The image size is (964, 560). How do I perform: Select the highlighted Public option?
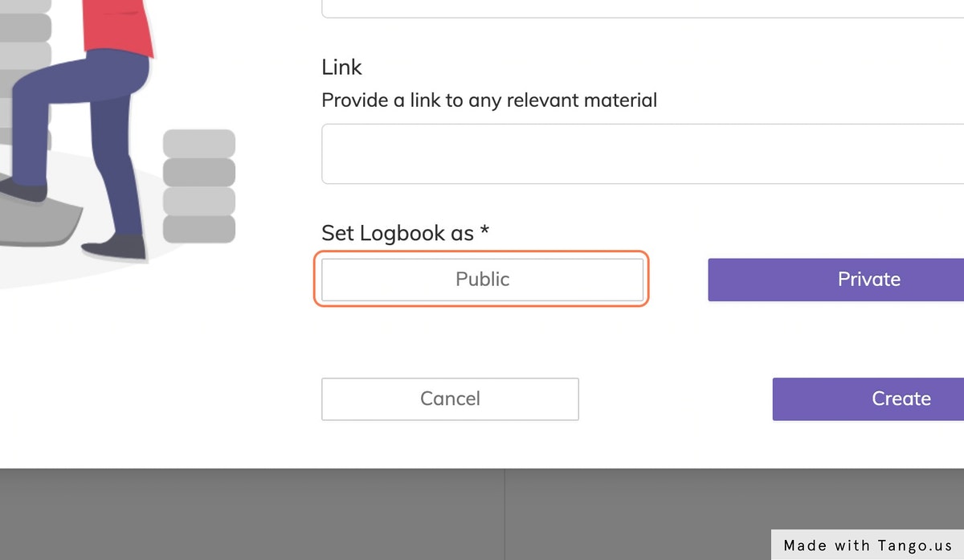click(481, 279)
